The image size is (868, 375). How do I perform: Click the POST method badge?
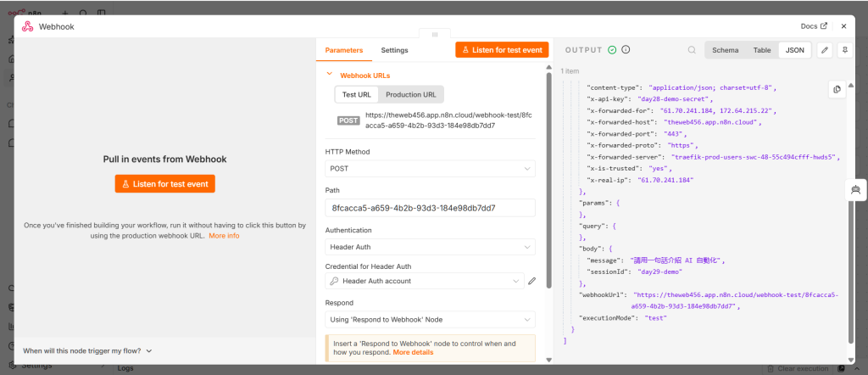[348, 120]
